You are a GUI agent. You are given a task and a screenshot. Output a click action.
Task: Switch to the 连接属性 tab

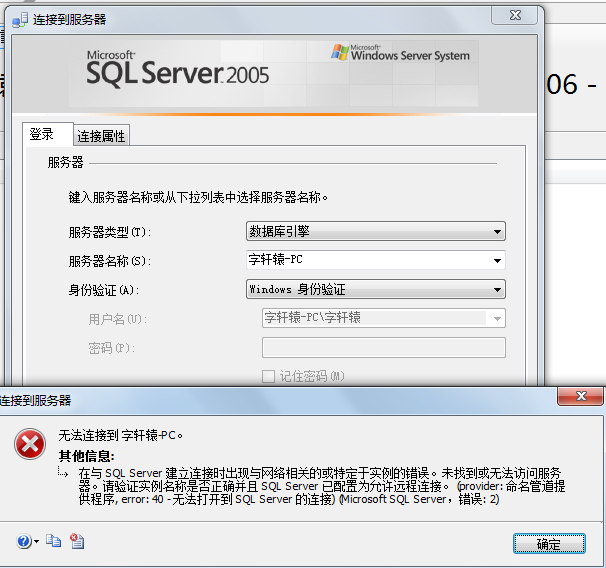click(101, 136)
